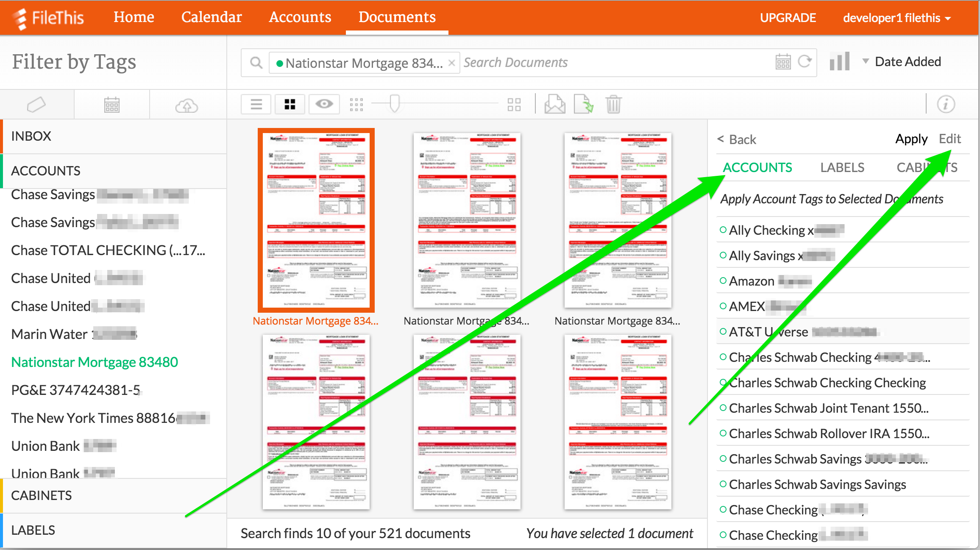Click the UPGRADE link
Screen dimensions: 980x550
click(788, 18)
